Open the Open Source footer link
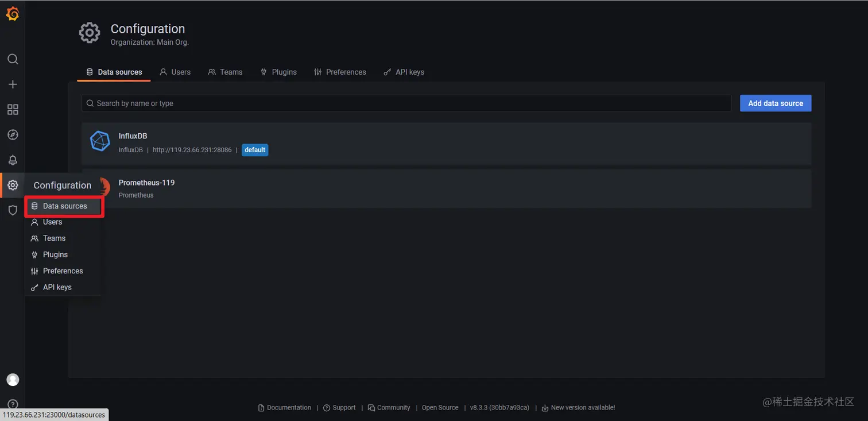Screen dimensions: 868x421 pyautogui.click(x=440, y=408)
